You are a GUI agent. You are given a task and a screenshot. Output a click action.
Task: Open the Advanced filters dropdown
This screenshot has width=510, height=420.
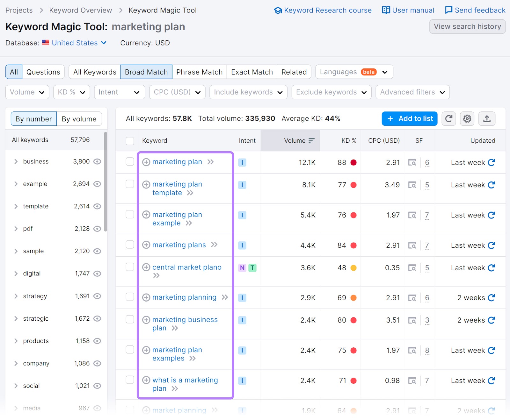click(412, 92)
